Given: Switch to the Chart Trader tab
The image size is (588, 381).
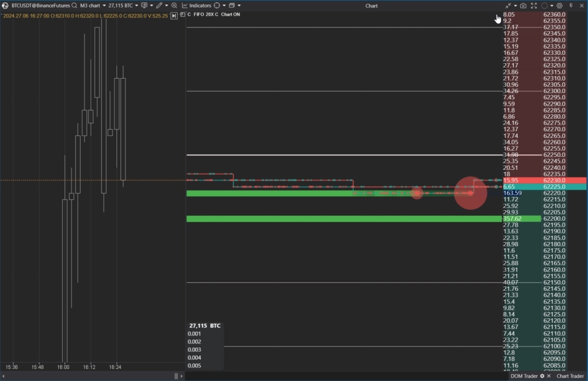Looking at the screenshot, I should [x=570, y=376].
